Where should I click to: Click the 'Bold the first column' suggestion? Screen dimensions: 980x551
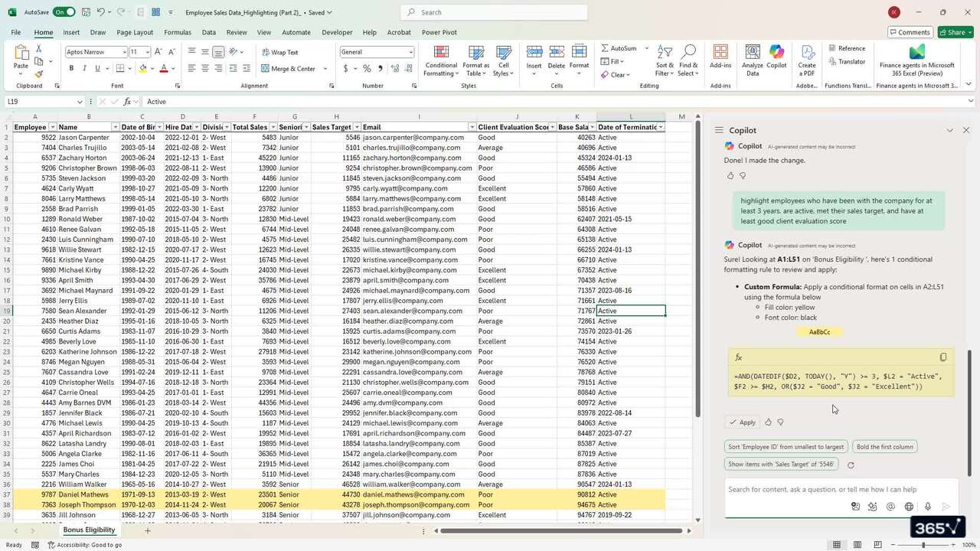(x=884, y=446)
